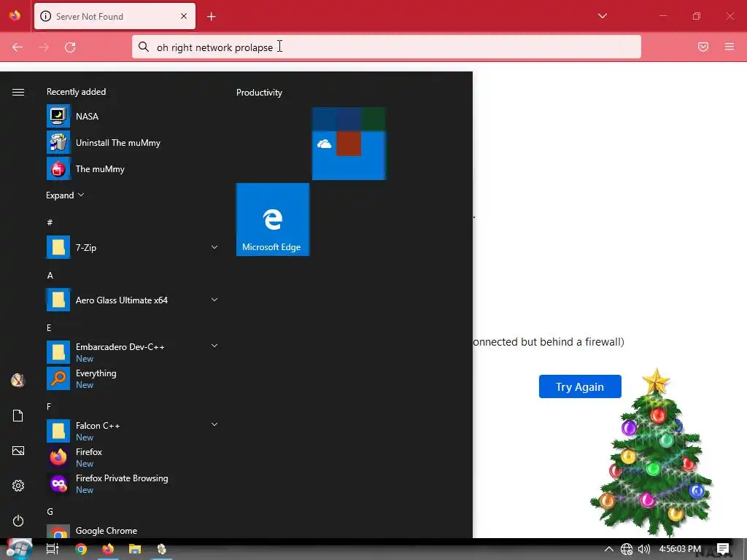Viewport: 747px width, 560px height.
Task: Click the letter F section header
Action: click(x=49, y=406)
